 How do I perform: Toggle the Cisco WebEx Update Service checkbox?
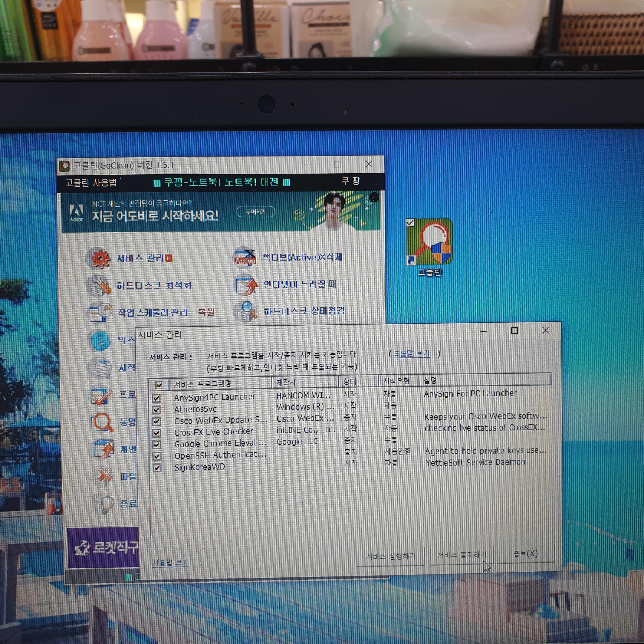(x=156, y=421)
